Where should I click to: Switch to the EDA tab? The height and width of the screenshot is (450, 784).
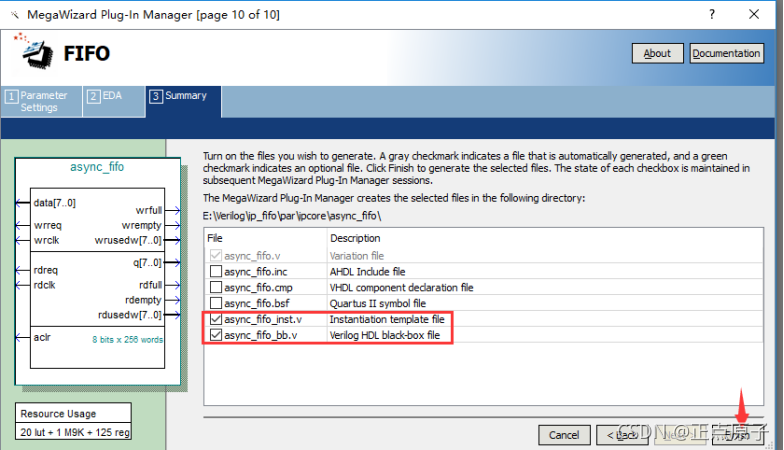(x=114, y=102)
